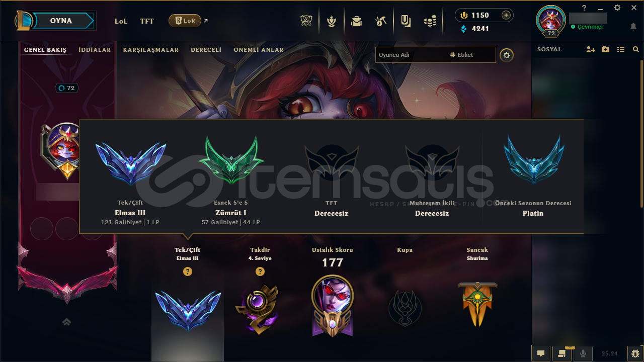The height and width of the screenshot is (362, 644).
Task: Open the bug report icon
Action: click(x=635, y=353)
